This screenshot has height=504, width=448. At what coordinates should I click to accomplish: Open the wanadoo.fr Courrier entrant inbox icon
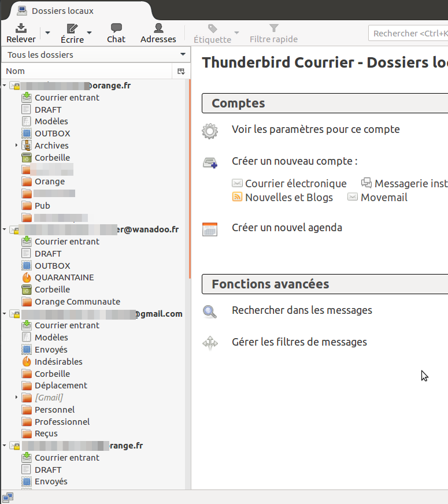click(27, 241)
